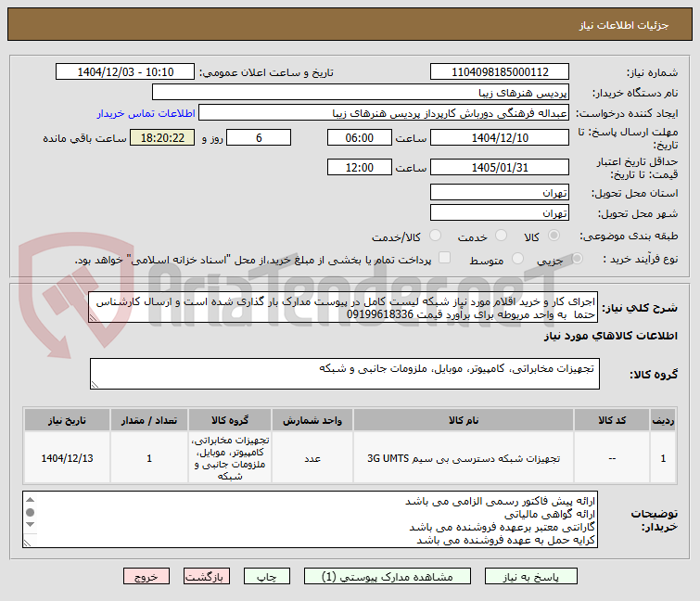Image resolution: width=700 pixels, height=601 pixels.
Task: Open اطلاعات تماس خریدار link
Action: pyautogui.click(x=146, y=113)
